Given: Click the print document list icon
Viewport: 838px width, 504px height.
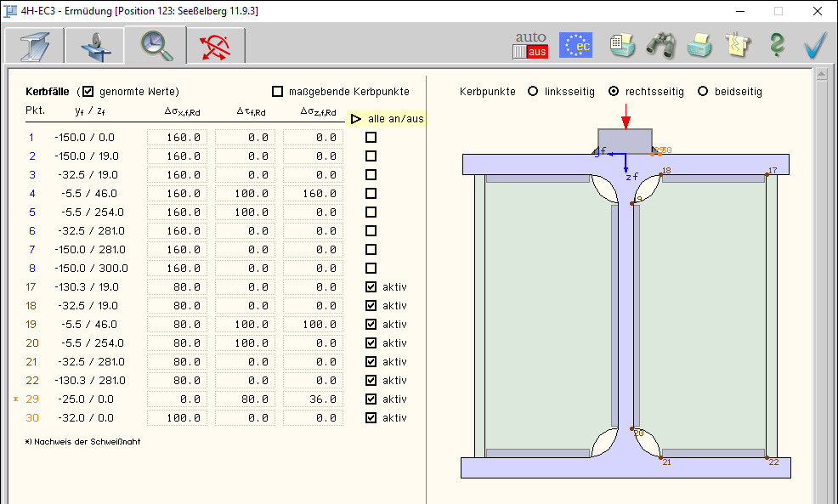Looking at the screenshot, I should 622,45.
